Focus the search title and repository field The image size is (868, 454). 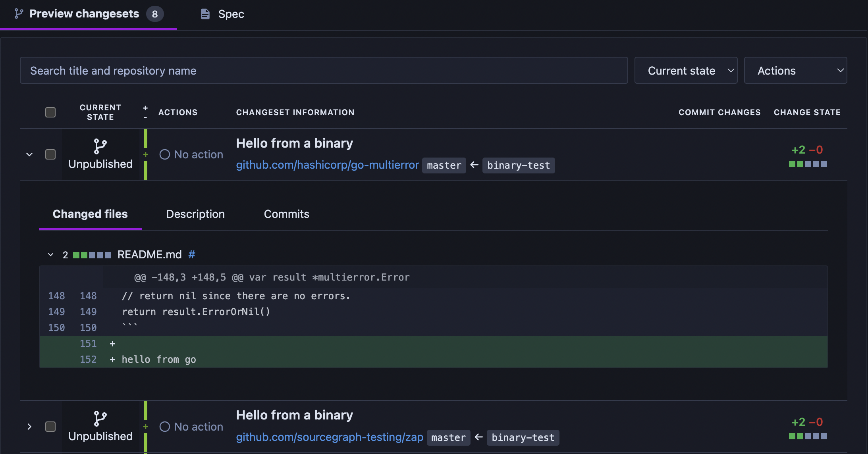[x=324, y=71]
